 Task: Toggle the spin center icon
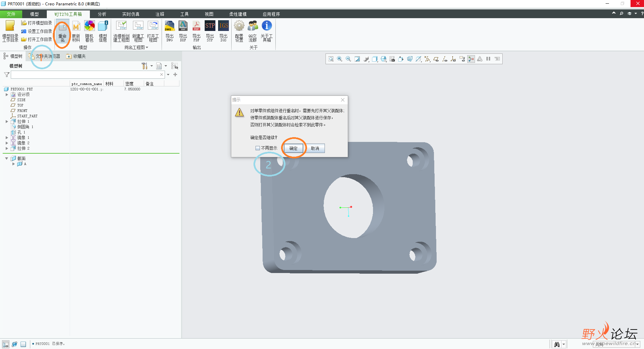click(x=471, y=59)
